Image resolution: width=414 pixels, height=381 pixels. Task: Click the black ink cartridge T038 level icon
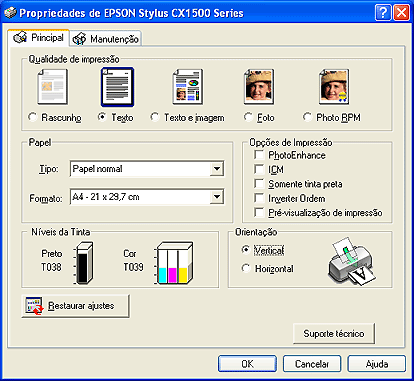83,263
